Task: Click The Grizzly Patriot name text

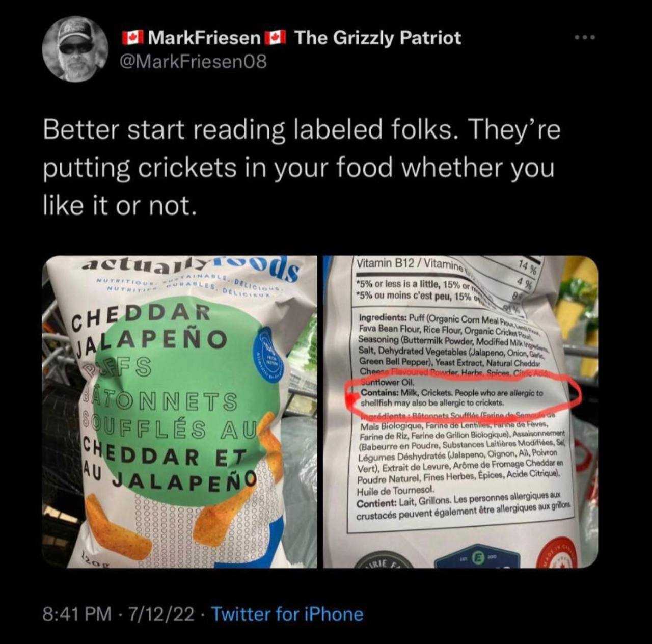Action: [x=377, y=38]
